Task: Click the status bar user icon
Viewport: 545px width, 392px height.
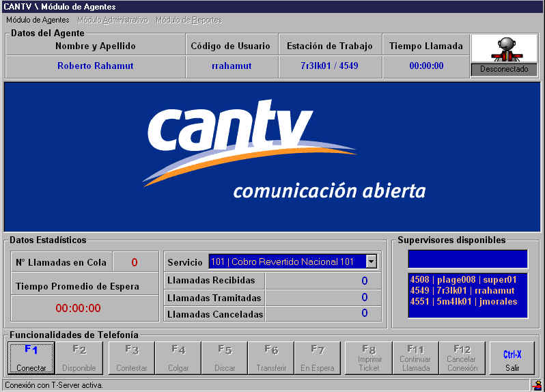Action: [537, 385]
